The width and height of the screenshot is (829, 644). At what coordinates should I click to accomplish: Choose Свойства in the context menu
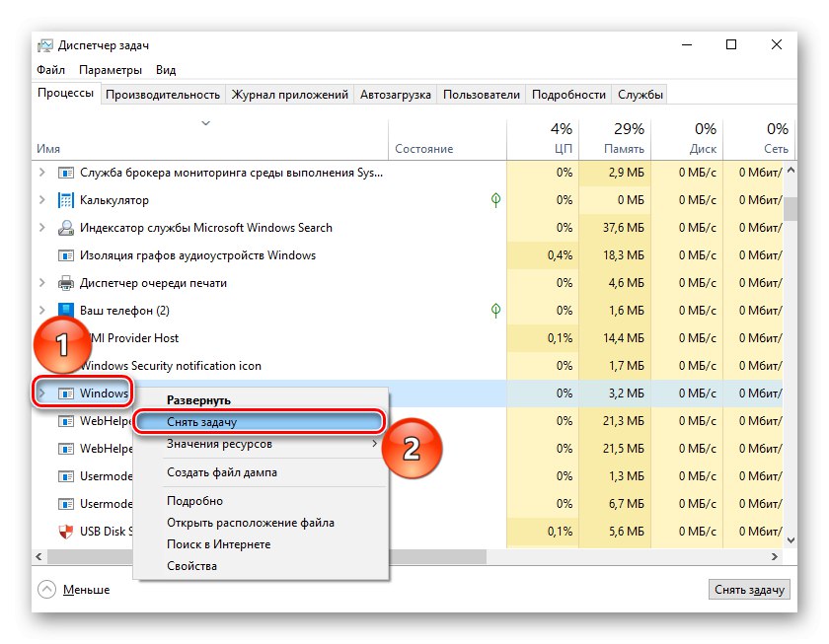[x=261, y=566]
